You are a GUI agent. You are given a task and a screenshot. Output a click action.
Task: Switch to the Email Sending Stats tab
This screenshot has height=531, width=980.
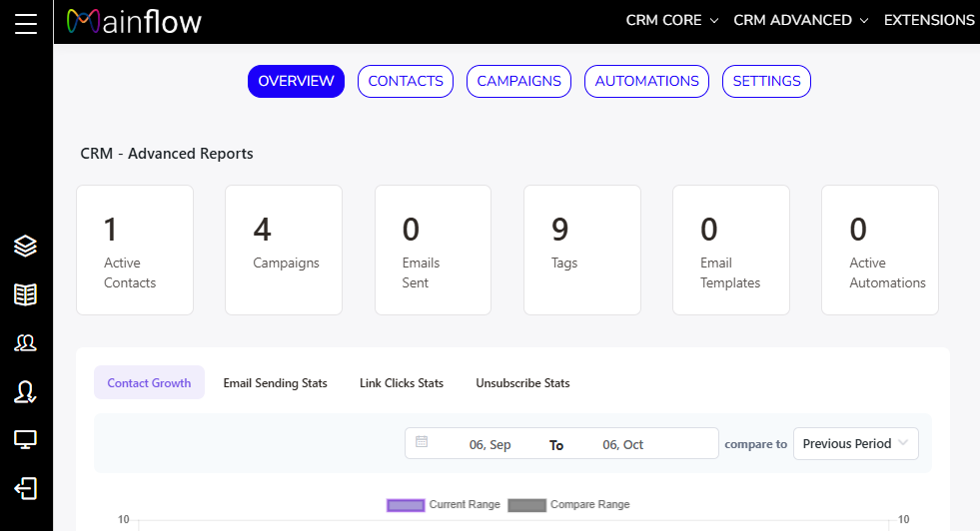[x=275, y=383]
